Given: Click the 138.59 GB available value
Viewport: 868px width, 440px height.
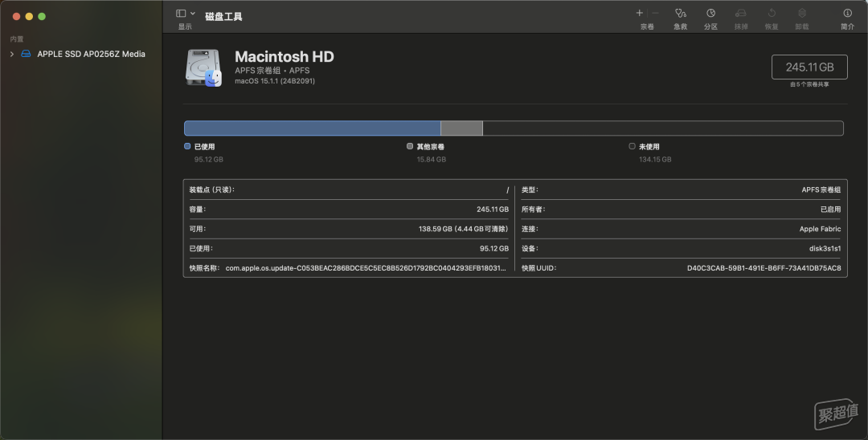Looking at the screenshot, I should [x=464, y=229].
